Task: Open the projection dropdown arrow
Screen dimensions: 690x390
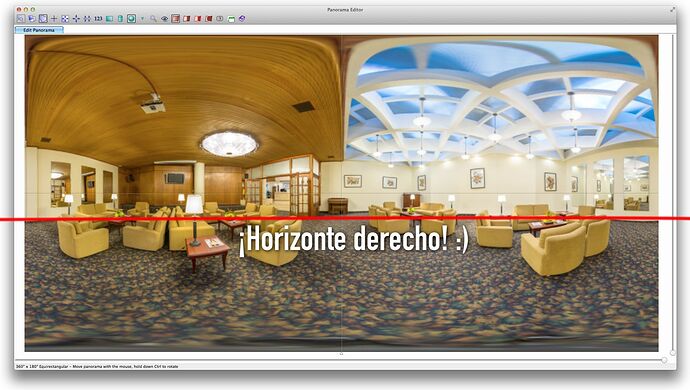Action: (142, 18)
